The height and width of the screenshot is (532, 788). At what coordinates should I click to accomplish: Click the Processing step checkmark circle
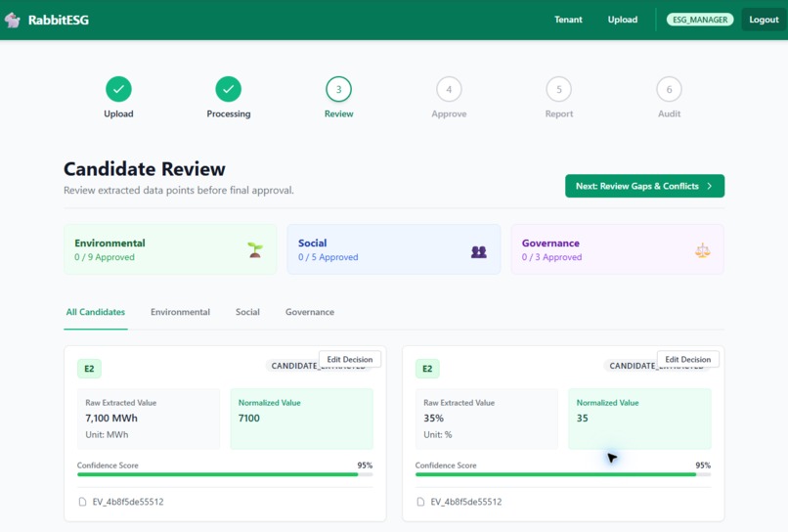[229, 89]
